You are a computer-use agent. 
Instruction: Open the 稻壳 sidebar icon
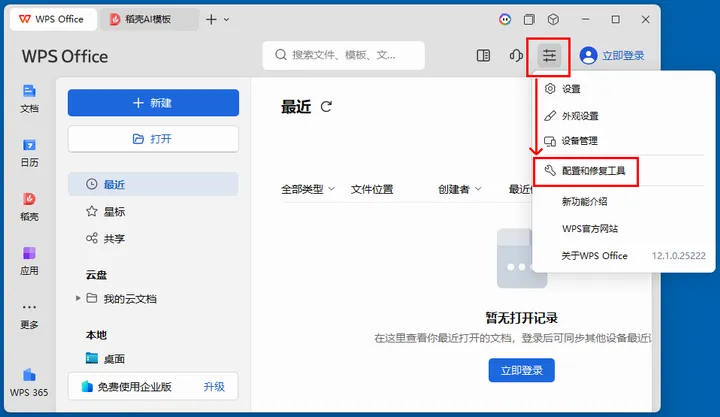coord(29,207)
